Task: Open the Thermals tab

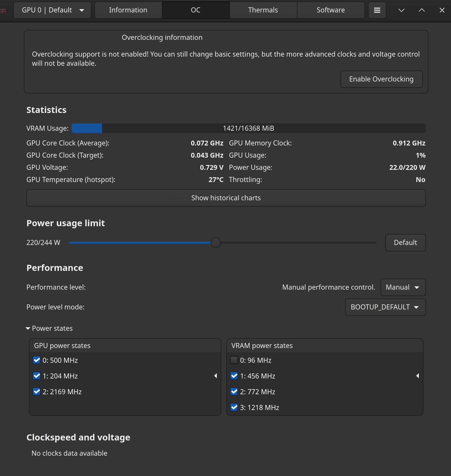Action: click(x=263, y=10)
